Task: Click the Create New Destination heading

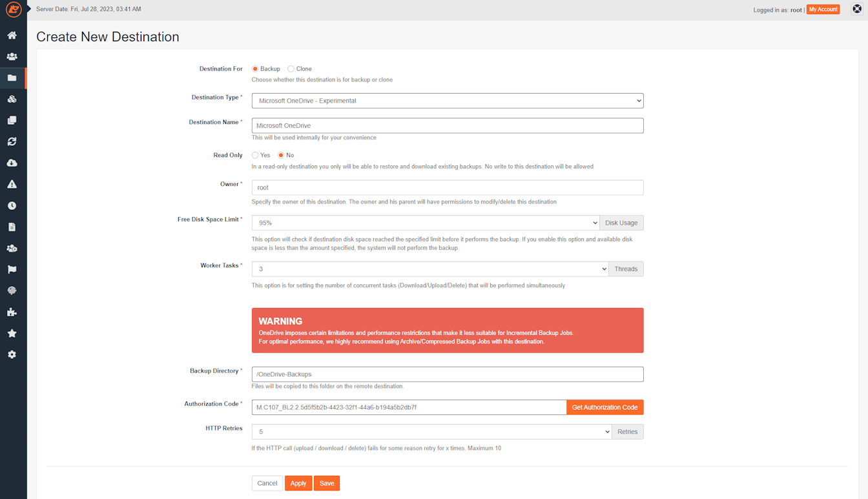Action: [108, 37]
